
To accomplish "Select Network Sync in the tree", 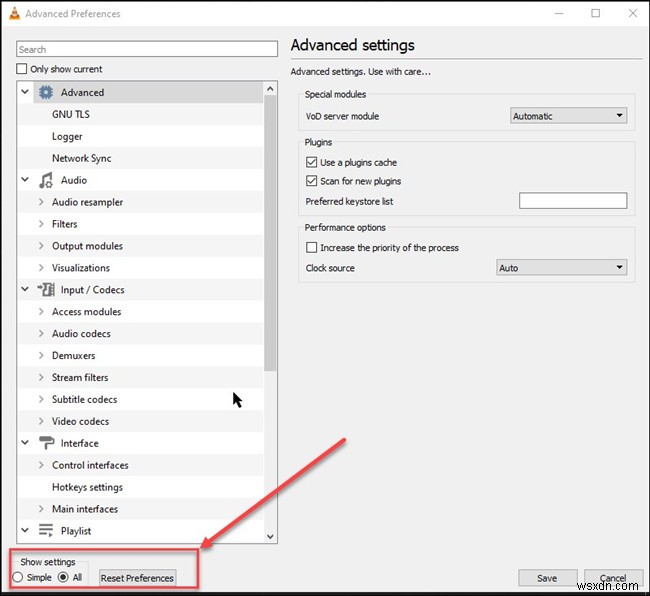I will 82,158.
